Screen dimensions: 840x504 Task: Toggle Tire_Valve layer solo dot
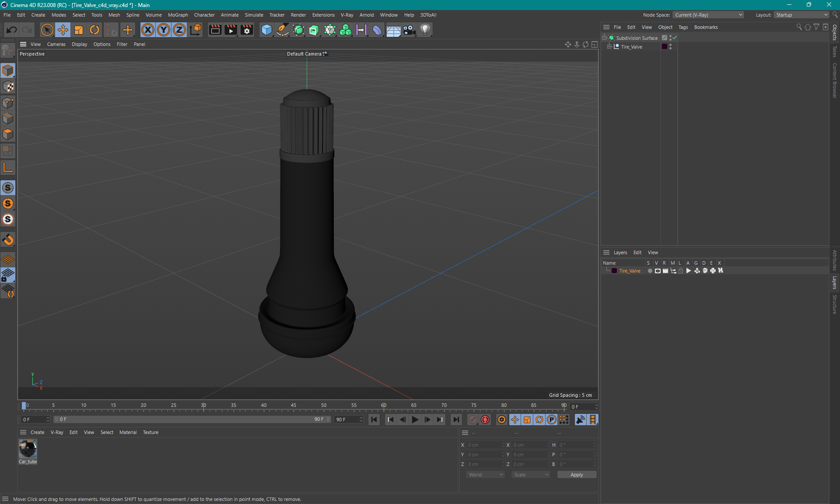(x=650, y=271)
